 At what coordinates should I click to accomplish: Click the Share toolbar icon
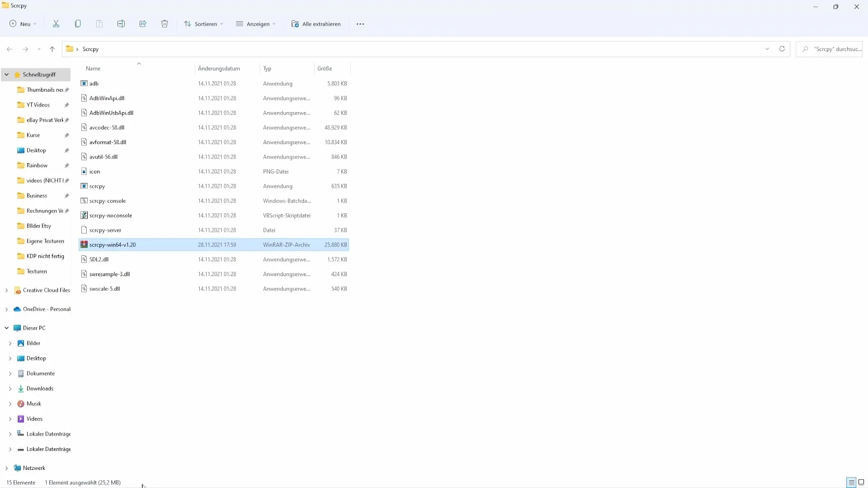(143, 24)
